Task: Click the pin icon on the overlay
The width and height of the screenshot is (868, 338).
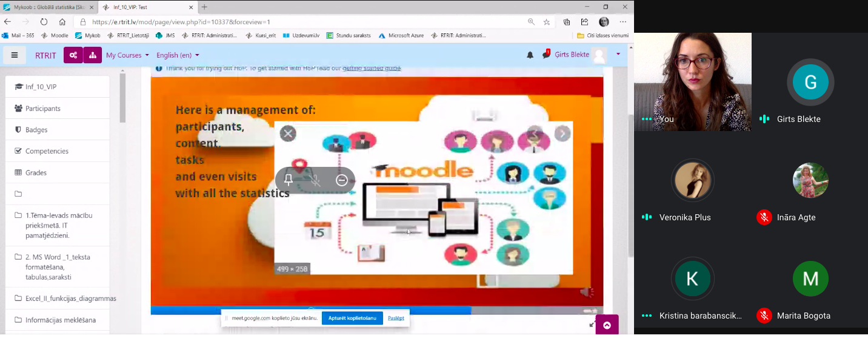Action: 289,180
